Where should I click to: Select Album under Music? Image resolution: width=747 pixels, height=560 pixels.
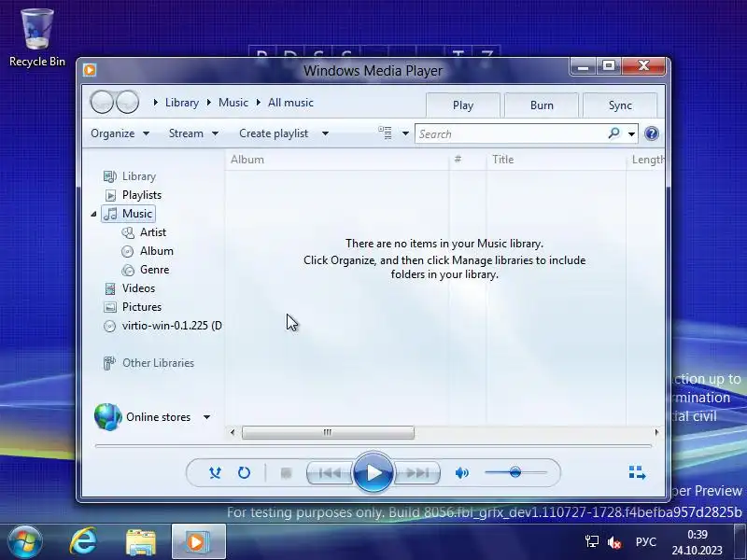[x=156, y=251]
